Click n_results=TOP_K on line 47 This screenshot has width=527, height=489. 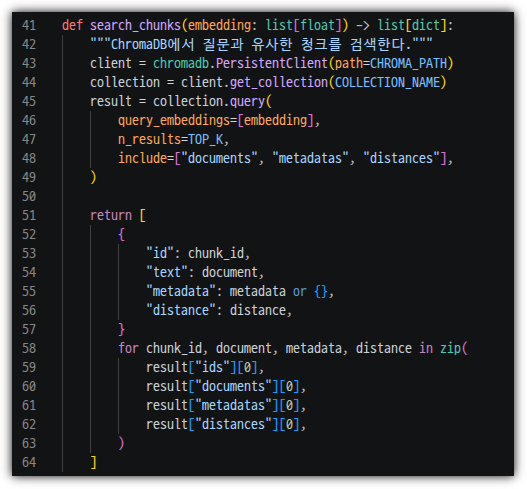(x=170, y=139)
